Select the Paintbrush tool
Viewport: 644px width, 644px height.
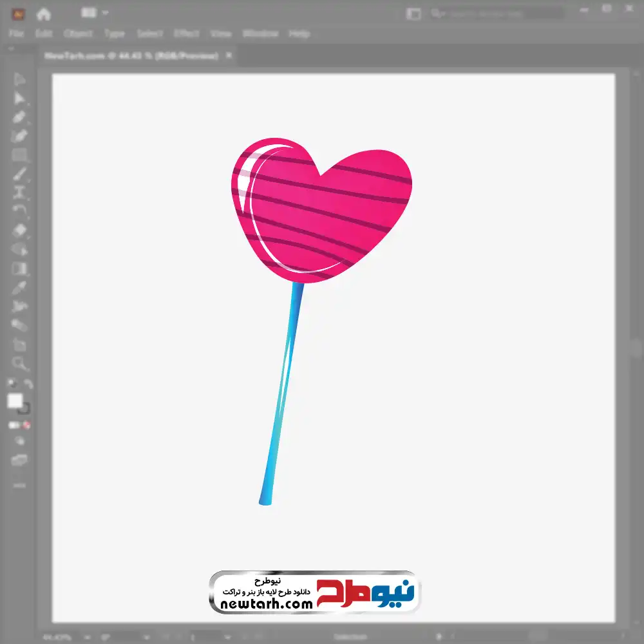tap(19, 174)
